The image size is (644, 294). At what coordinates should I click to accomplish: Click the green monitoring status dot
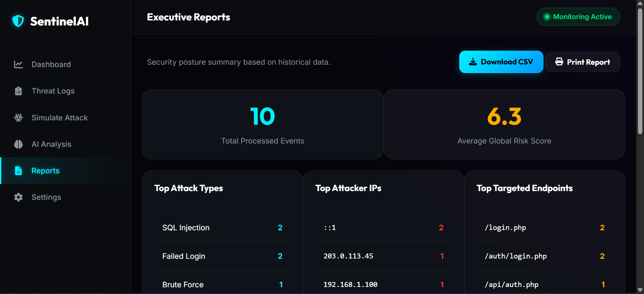point(547,17)
